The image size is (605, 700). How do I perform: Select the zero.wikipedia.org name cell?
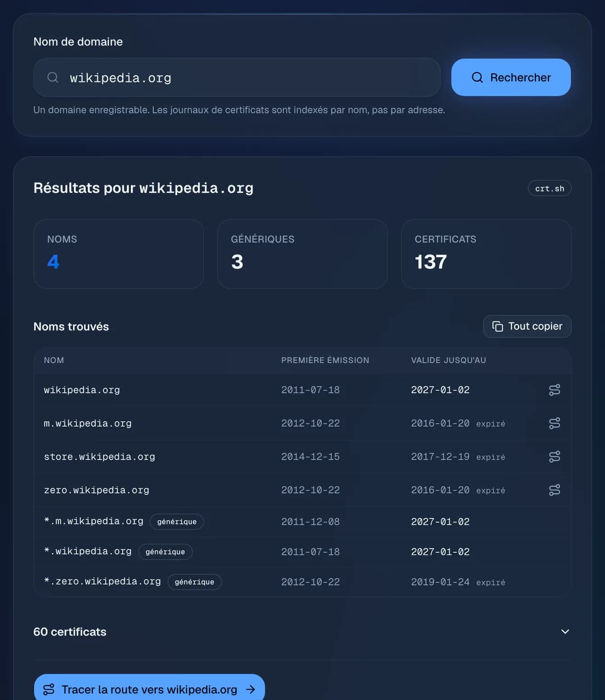point(96,490)
